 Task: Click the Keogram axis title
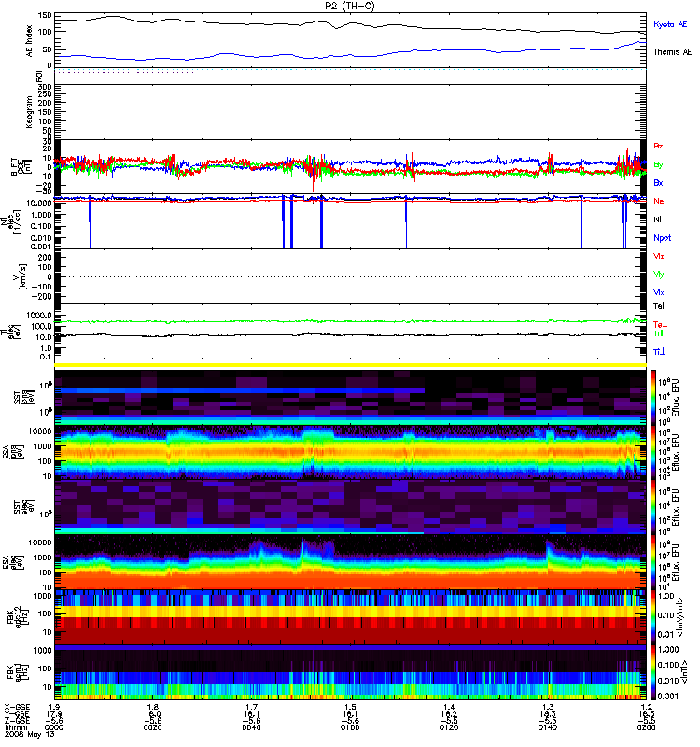point(29,111)
